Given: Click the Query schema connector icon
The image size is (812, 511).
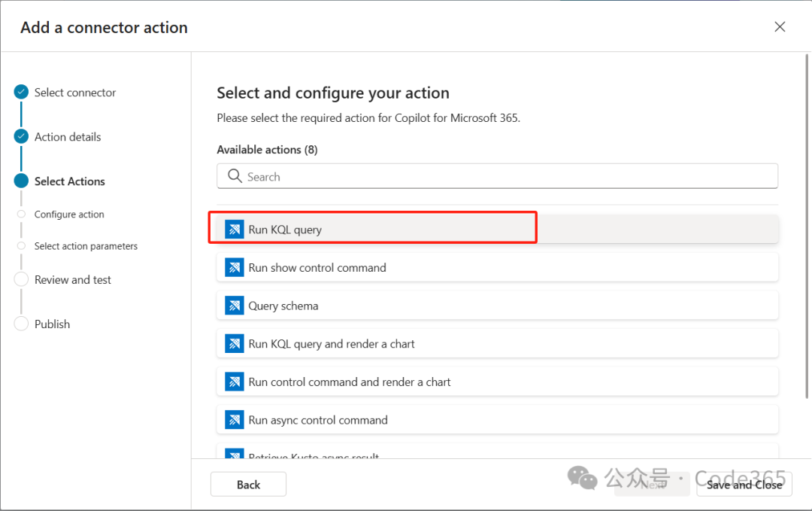Looking at the screenshot, I should 235,306.
